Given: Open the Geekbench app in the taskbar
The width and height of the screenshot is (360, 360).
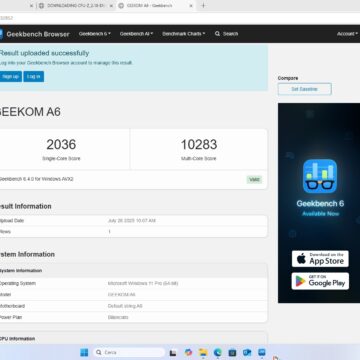Looking at the screenshot, I should [262, 352].
